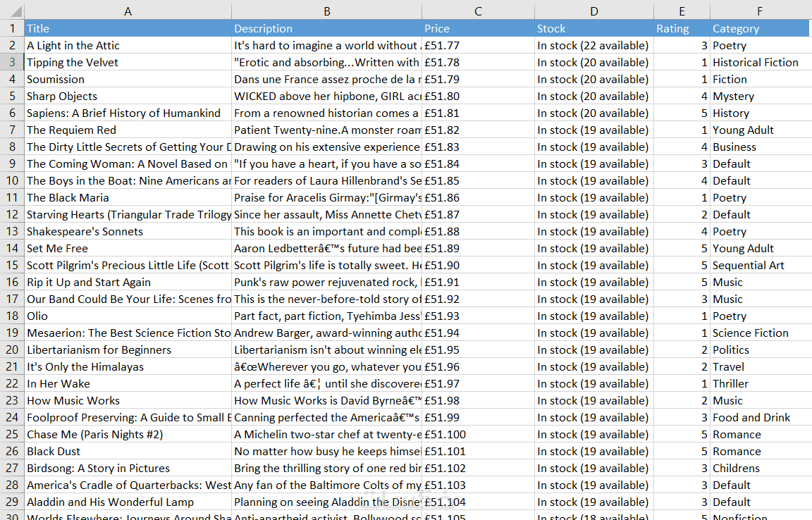Select price cell £51.104
The image size is (812, 520).
coord(478,502)
